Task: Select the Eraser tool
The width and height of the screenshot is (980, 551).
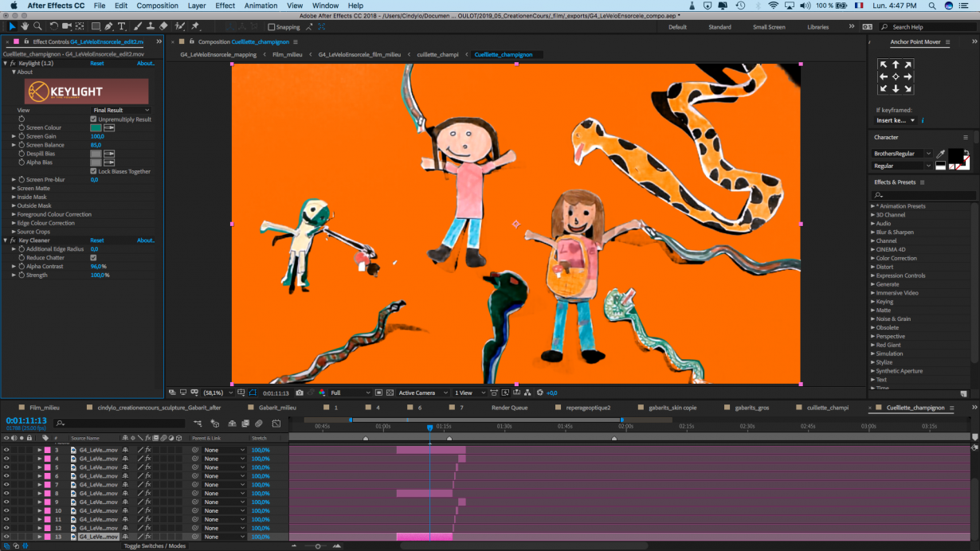Action: (163, 26)
